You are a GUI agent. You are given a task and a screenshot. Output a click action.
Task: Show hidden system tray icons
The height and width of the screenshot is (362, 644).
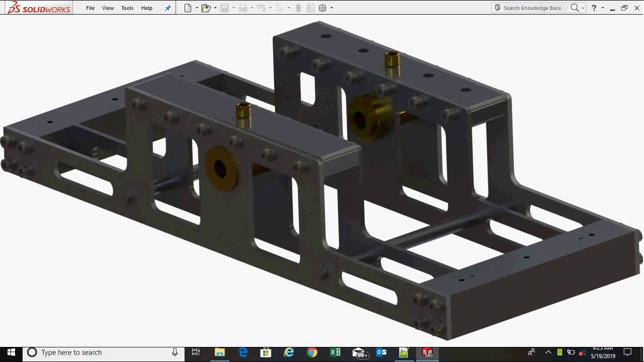548,352
